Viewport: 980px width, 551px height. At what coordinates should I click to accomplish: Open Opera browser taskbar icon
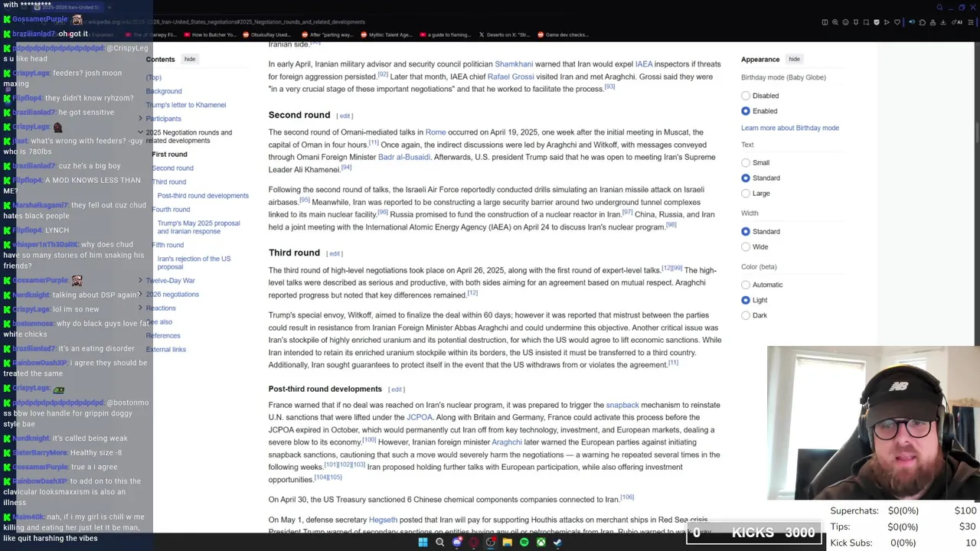pyautogui.click(x=474, y=543)
